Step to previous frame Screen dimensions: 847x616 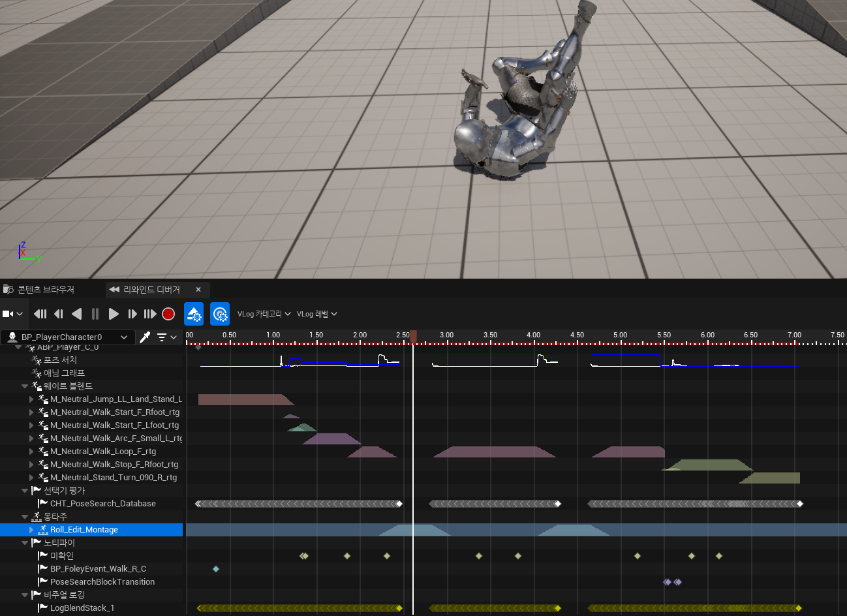[x=58, y=314]
